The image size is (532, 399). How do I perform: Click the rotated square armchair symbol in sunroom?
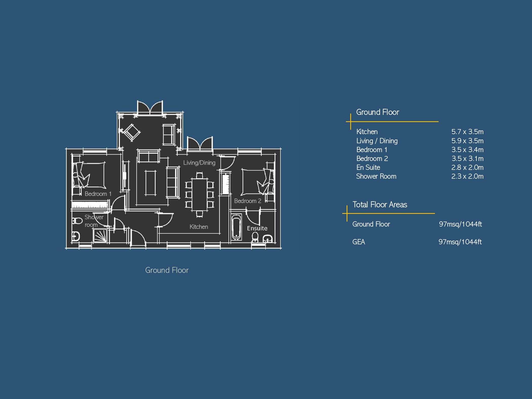tap(131, 132)
